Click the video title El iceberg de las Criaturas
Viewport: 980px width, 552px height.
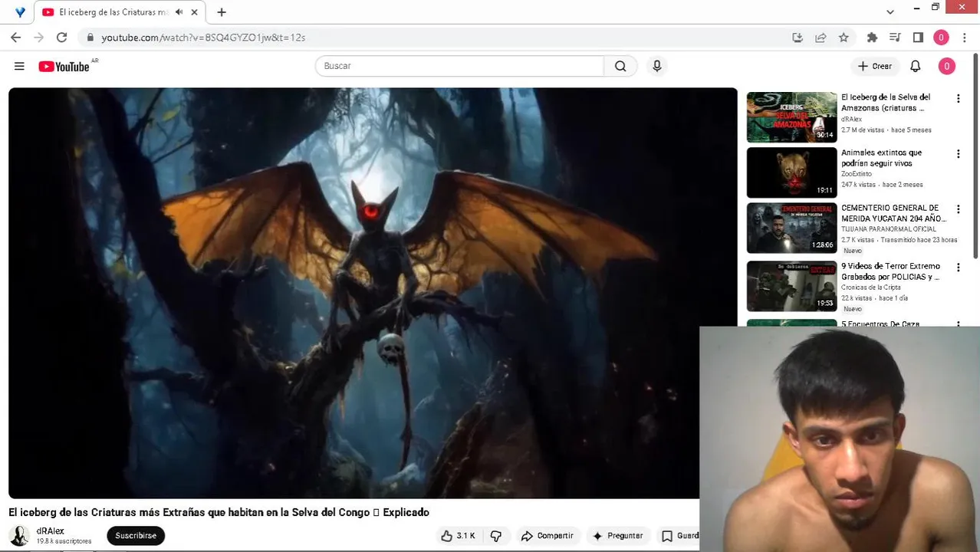tap(219, 512)
